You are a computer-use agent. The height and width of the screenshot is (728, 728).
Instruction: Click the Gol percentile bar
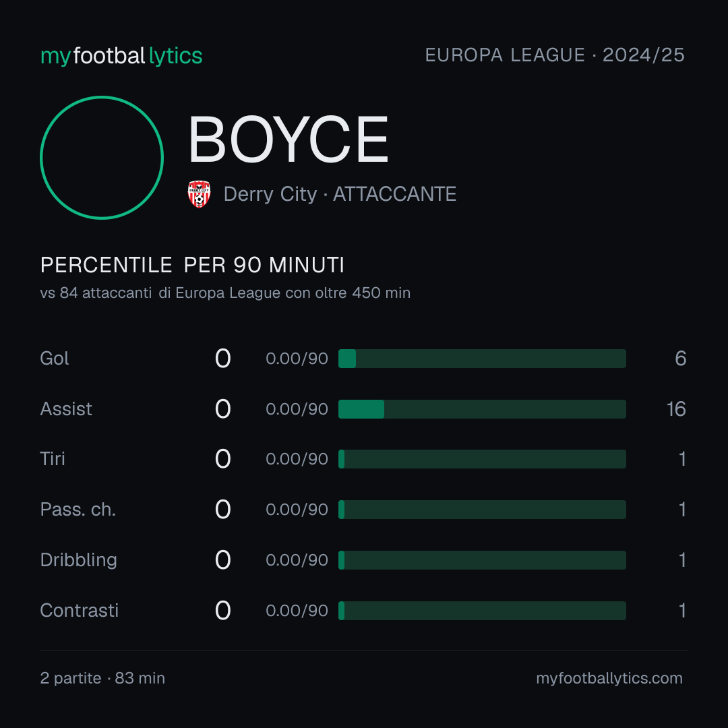coord(482,359)
